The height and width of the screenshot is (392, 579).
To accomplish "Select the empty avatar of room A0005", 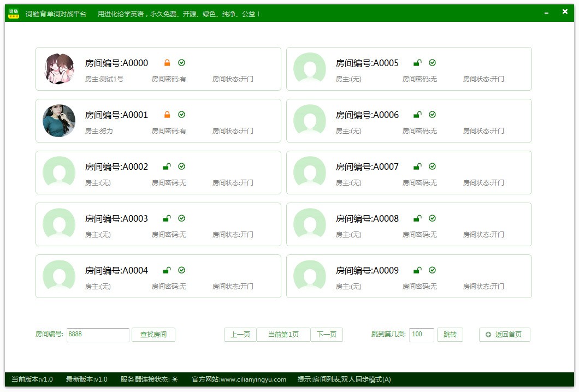I will tap(310, 69).
